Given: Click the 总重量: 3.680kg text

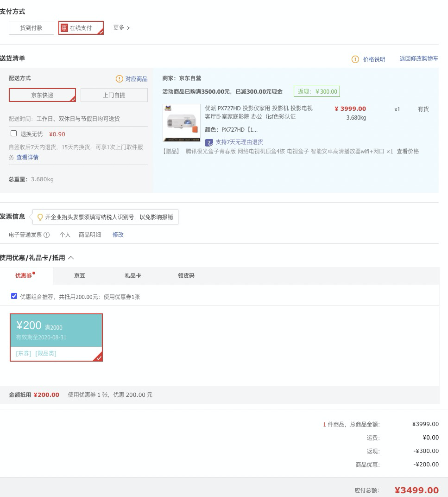Looking at the screenshot, I should 31,179.
